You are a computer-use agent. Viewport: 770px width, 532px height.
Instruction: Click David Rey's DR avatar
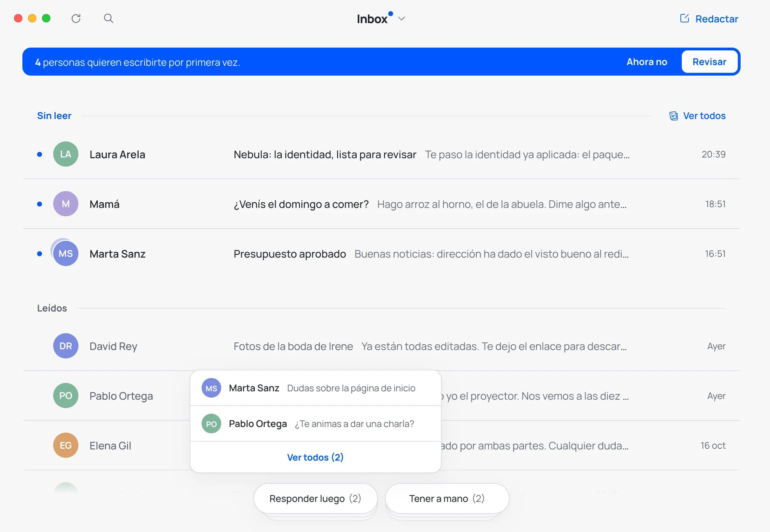(66, 346)
